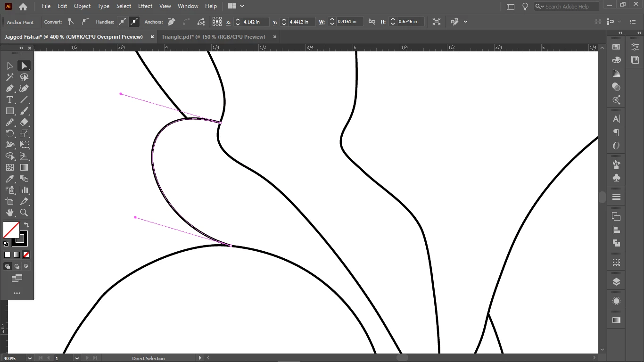Toggle show handles for multiple selected anchors

(123, 22)
